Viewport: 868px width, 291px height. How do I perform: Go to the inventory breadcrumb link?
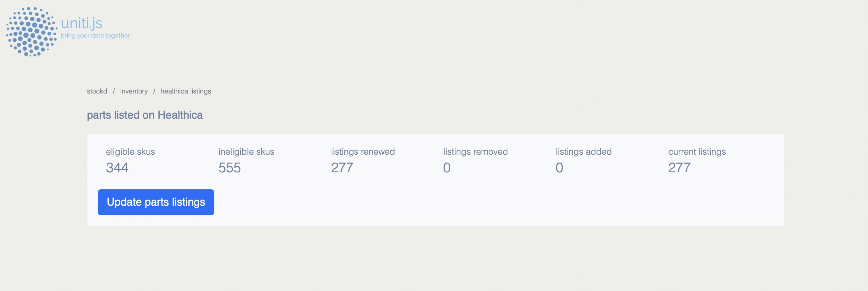134,91
